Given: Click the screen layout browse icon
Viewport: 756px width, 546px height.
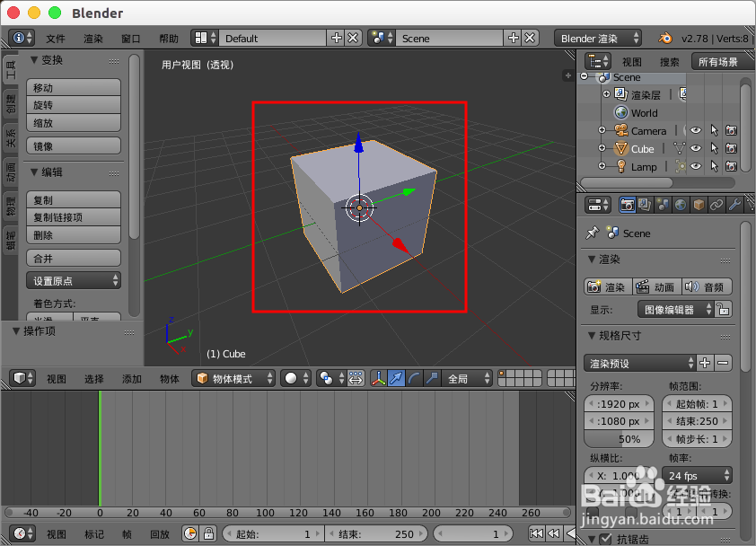Looking at the screenshot, I should pos(205,38).
